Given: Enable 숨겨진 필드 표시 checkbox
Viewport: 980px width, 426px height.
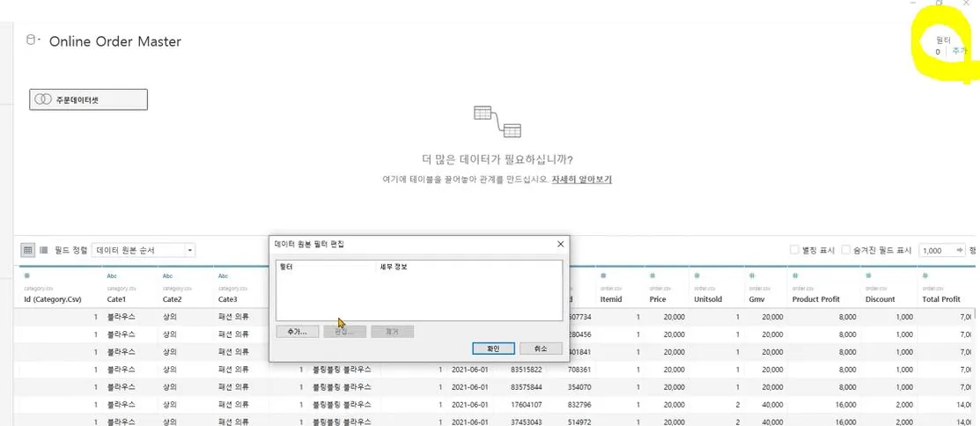Looking at the screenshot, I should point(845,250).
